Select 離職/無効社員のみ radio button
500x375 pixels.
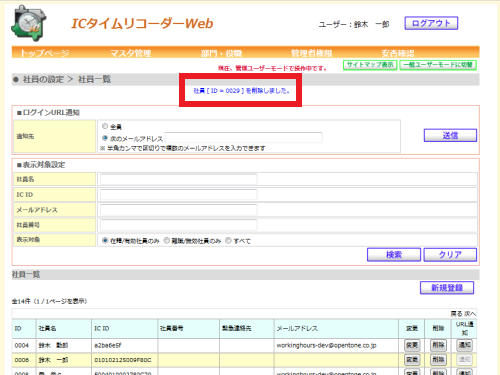(x=167, y=240)
